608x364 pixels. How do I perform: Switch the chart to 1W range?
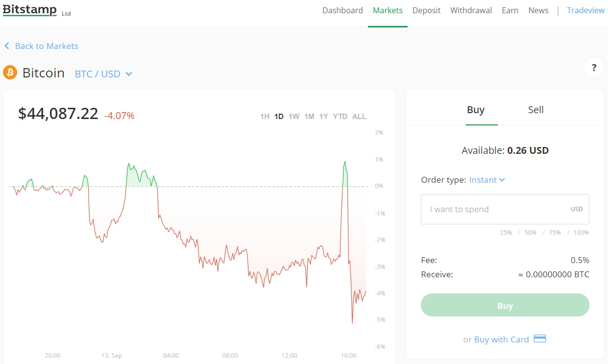point(293,117)
